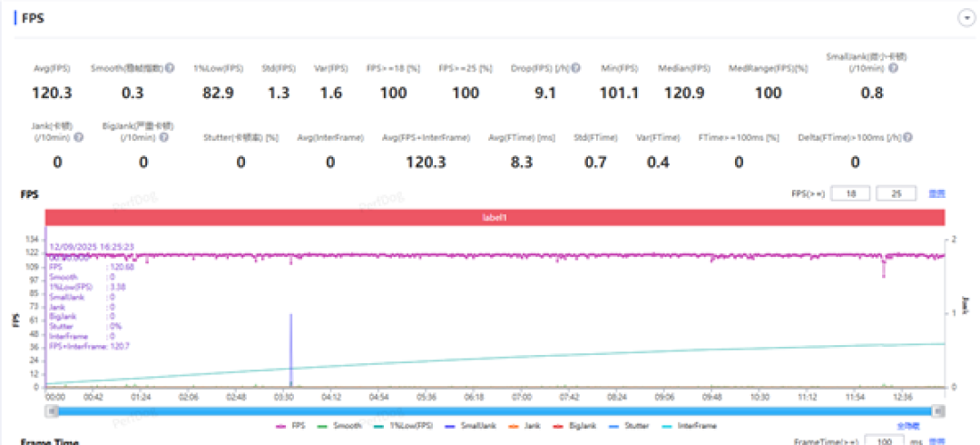The width and height of the screenshot is (980, 445).
Task: Toggle the FPS series in chart legend
Action: coord(290,426)
